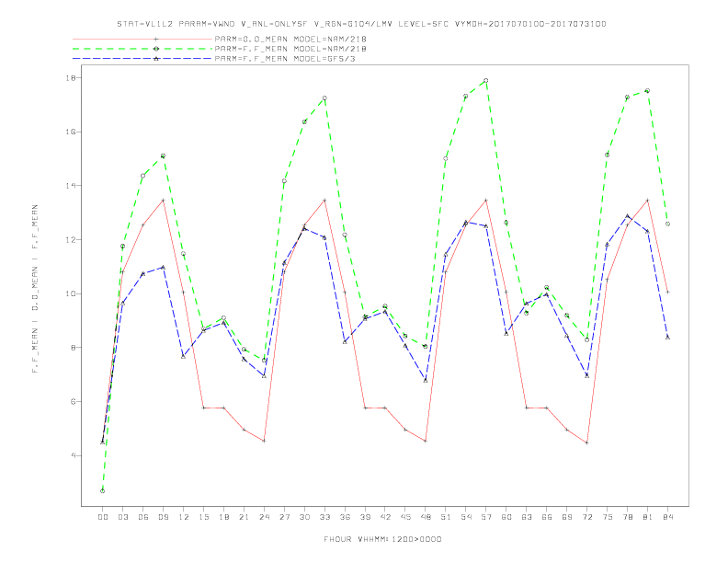
Task: Click y-axis tick label 16
Action: pyautogui.click(x=71, y=132)
